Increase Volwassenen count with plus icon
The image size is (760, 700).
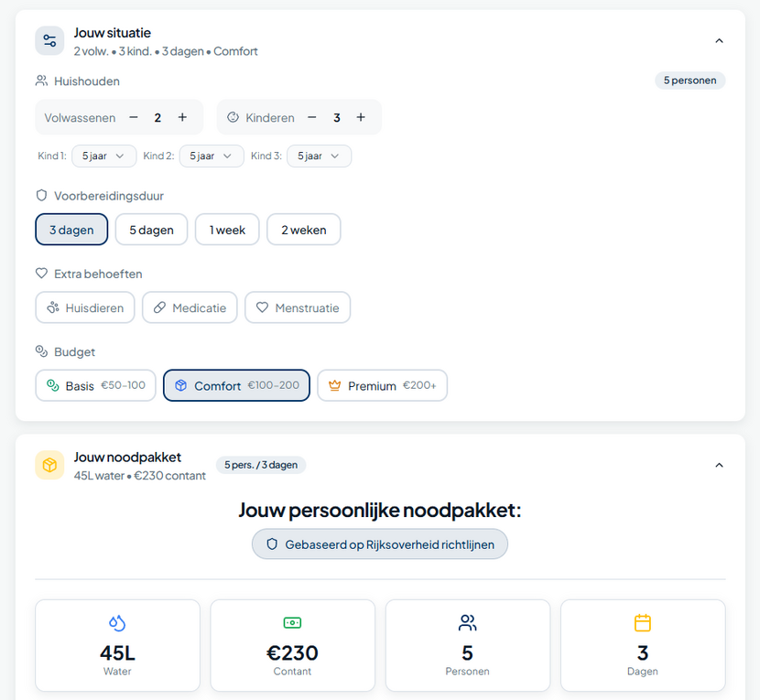point(182,117)
